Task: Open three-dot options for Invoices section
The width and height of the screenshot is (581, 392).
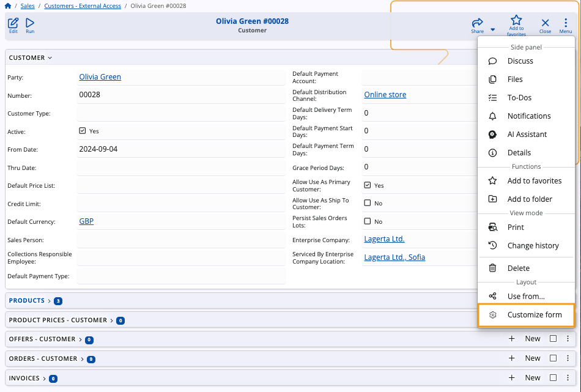Action: point(568,378)
